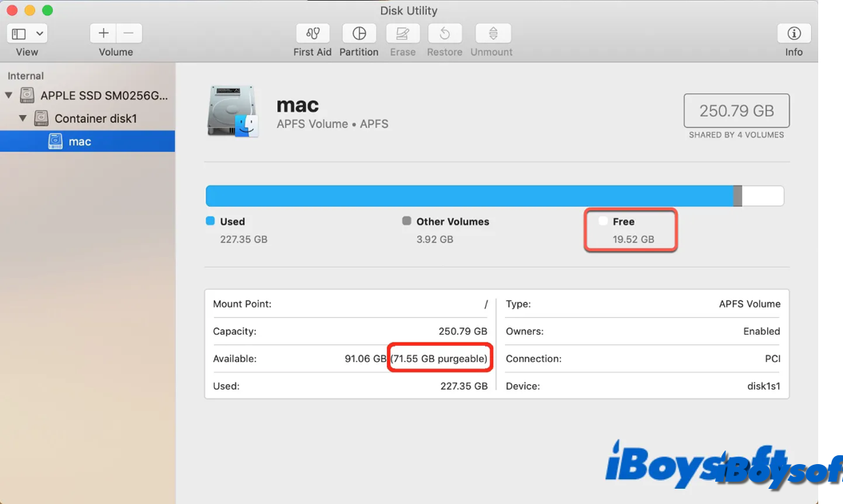Click the Partition toolbar icon
The image size is (843, 504).
(359, 34)
